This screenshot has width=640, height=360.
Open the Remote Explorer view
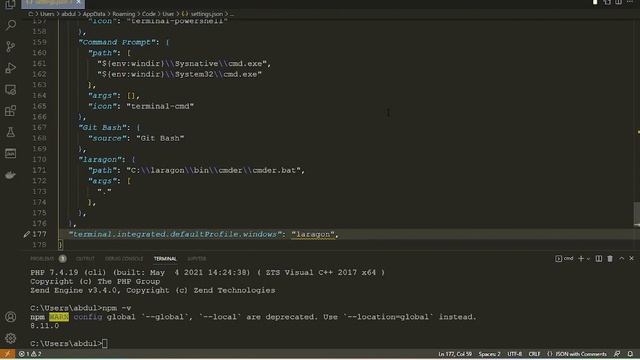tap(11, 89)
